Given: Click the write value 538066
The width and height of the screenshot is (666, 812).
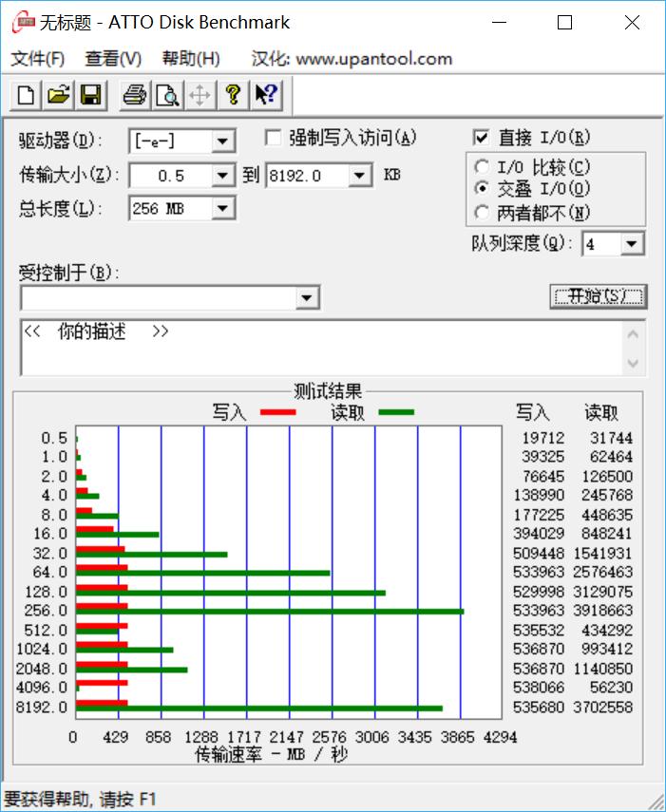Looking at the screenshot, I should pos(539,688).
